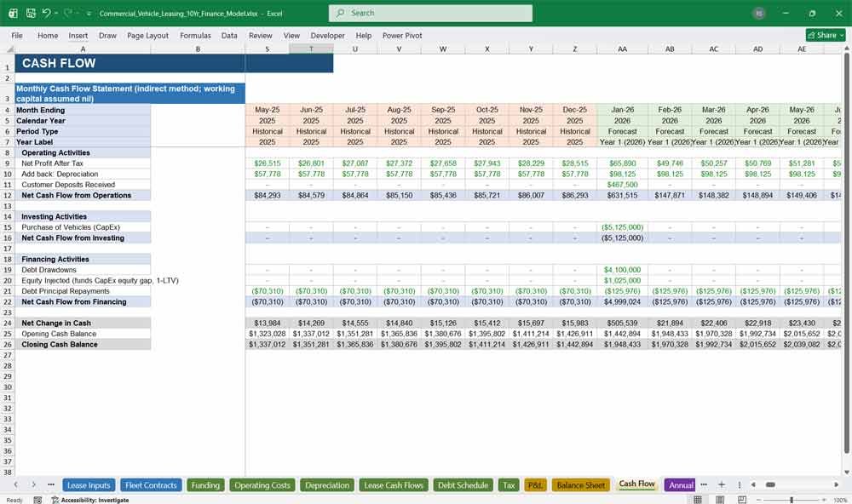Image resolution: width=852 pixels, height=504 pixels.
Task: Open the Undo history dropdown arrow
Action: point(56,14)
